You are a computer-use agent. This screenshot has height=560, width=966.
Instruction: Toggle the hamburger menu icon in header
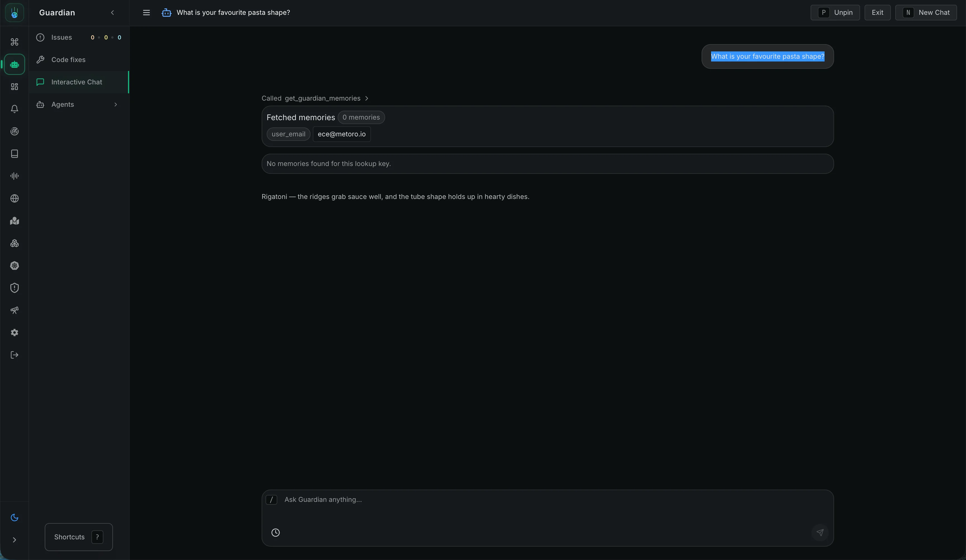click(146, 13)
